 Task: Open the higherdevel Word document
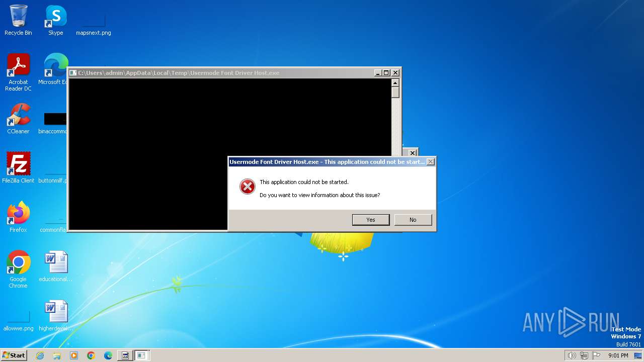click(x=56, y=316)
